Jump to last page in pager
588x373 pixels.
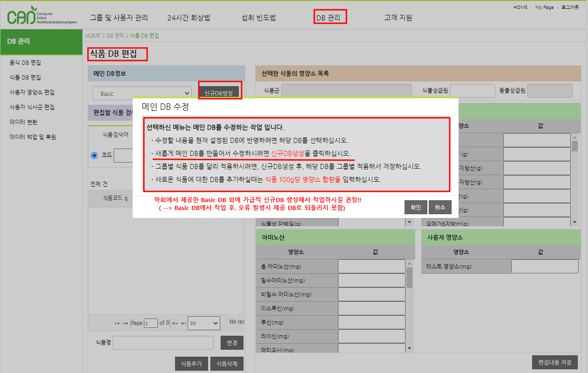[183, 323]
